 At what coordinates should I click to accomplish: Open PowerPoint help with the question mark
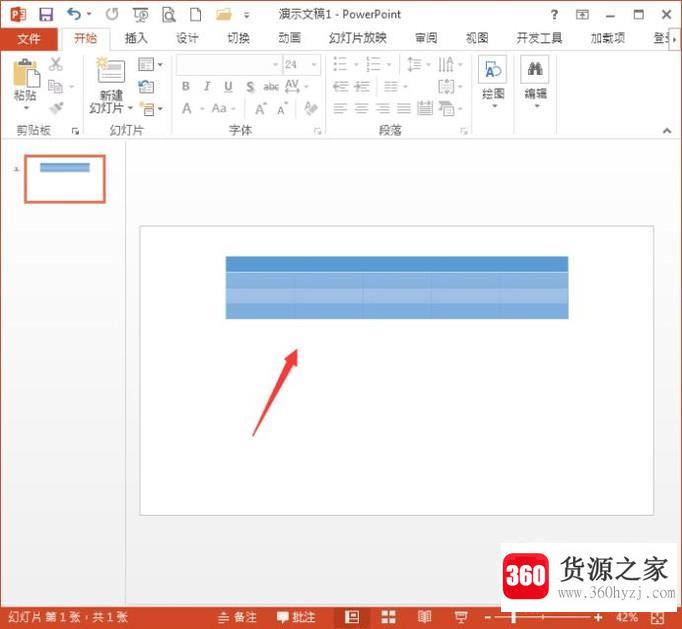tap(554, 15)
